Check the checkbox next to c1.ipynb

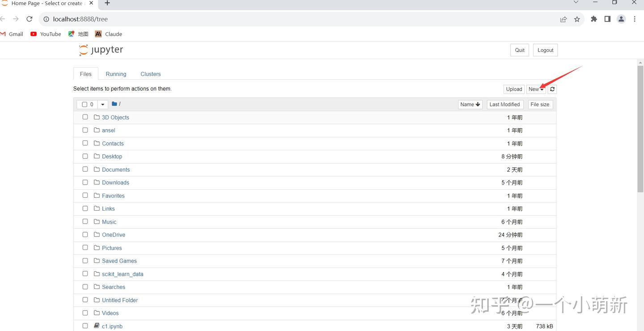(x=85, y=325)
